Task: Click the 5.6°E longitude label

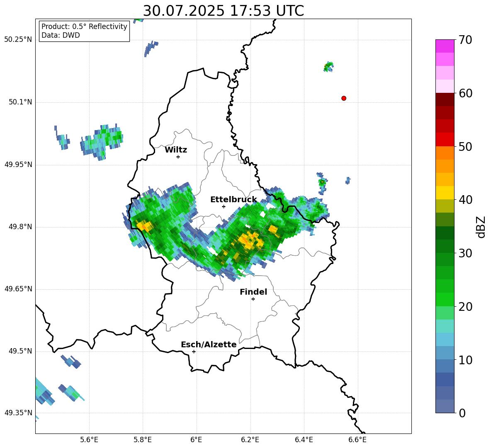Action: 89,440
